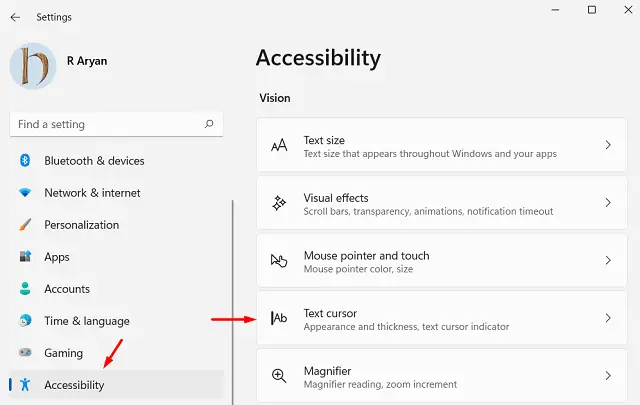Expand the Text size chevron
Viewport: 640px width, 405px height.
click(608, 146)
